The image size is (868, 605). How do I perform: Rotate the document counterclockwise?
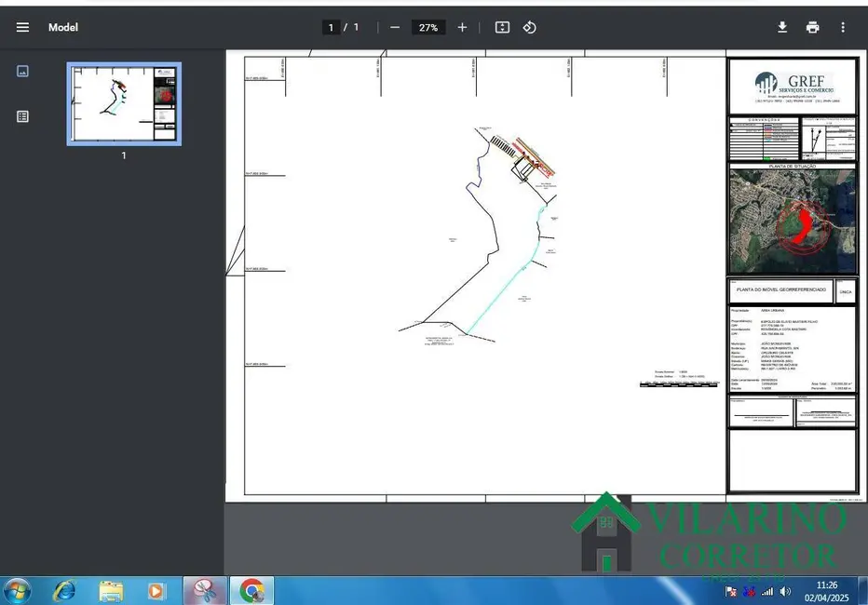click(529, 27)
